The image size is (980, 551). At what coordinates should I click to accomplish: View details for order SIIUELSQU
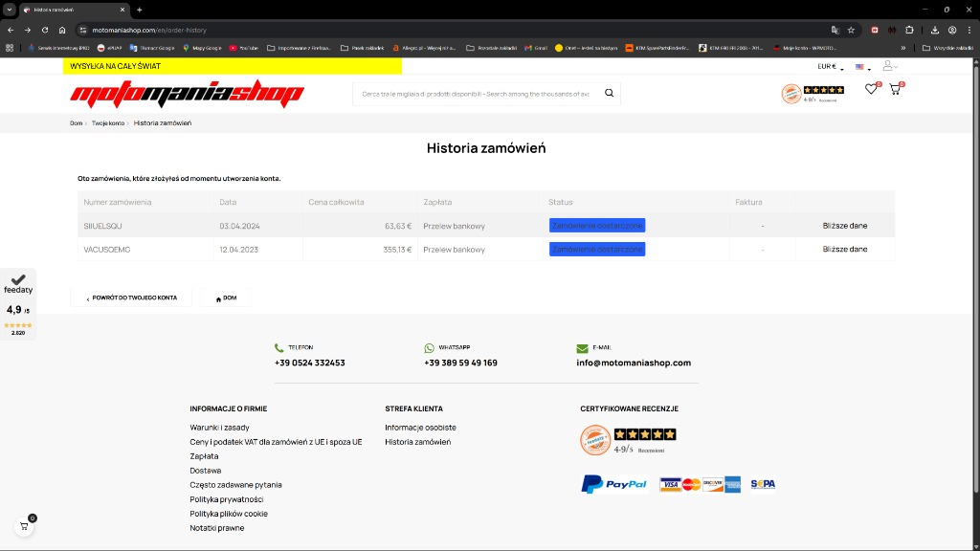[844, 226]
